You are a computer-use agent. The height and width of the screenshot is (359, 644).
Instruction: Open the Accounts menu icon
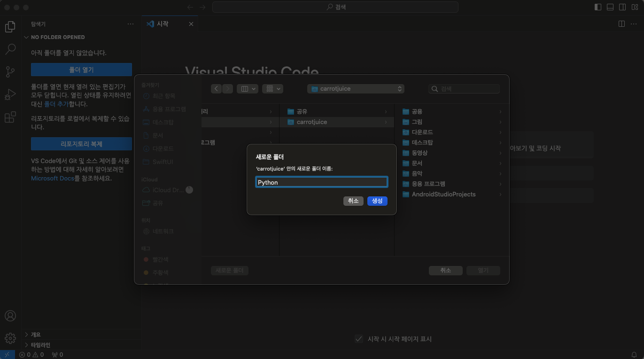point(10,316)
